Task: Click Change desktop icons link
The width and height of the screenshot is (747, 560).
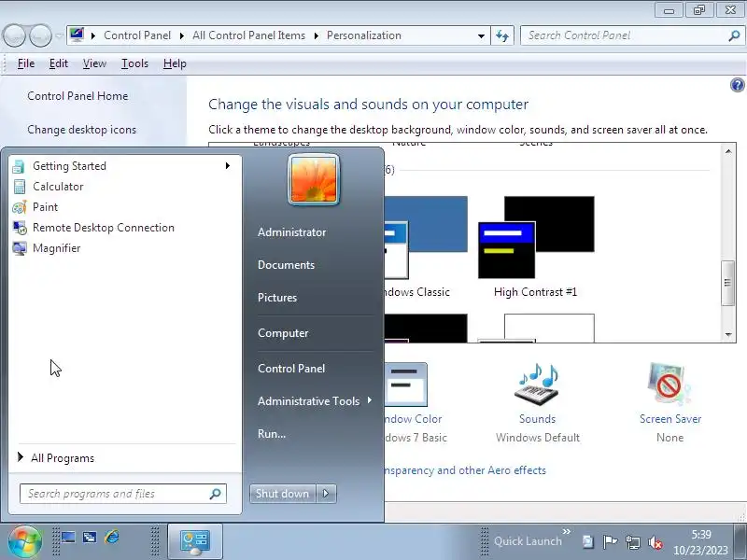Action: pos(81,130)
